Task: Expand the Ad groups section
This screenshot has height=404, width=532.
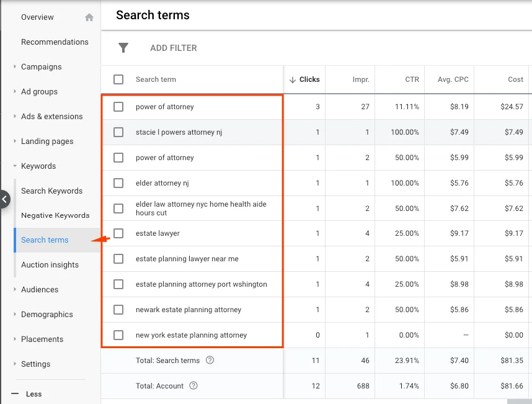Action: point(15,91)
